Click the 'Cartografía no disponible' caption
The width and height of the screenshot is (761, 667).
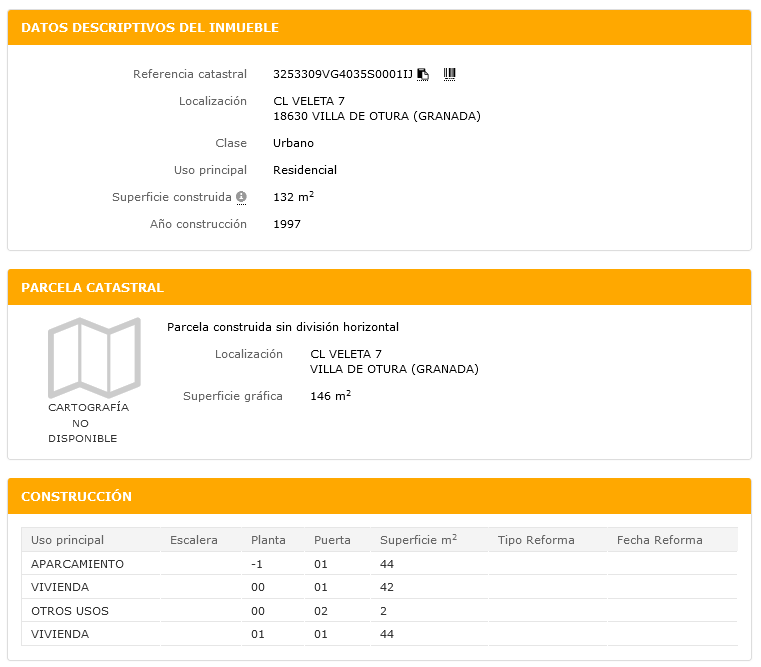click(x=88, y=423)
